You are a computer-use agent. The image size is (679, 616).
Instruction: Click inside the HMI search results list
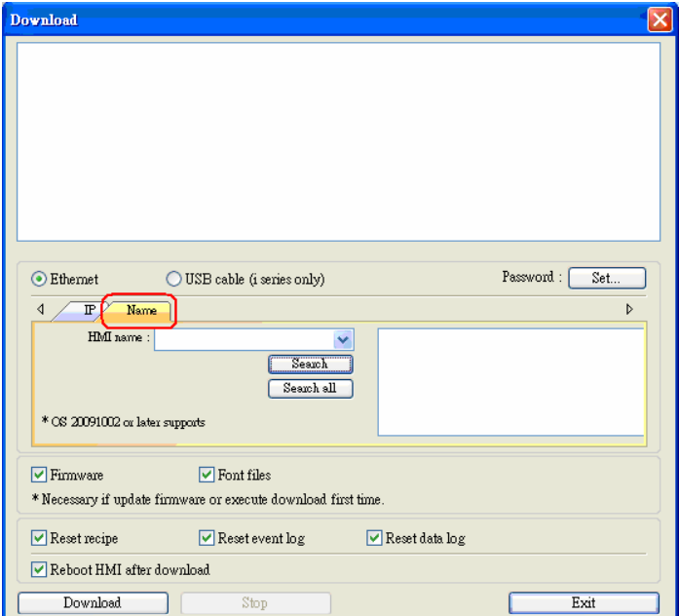(511, 382)
